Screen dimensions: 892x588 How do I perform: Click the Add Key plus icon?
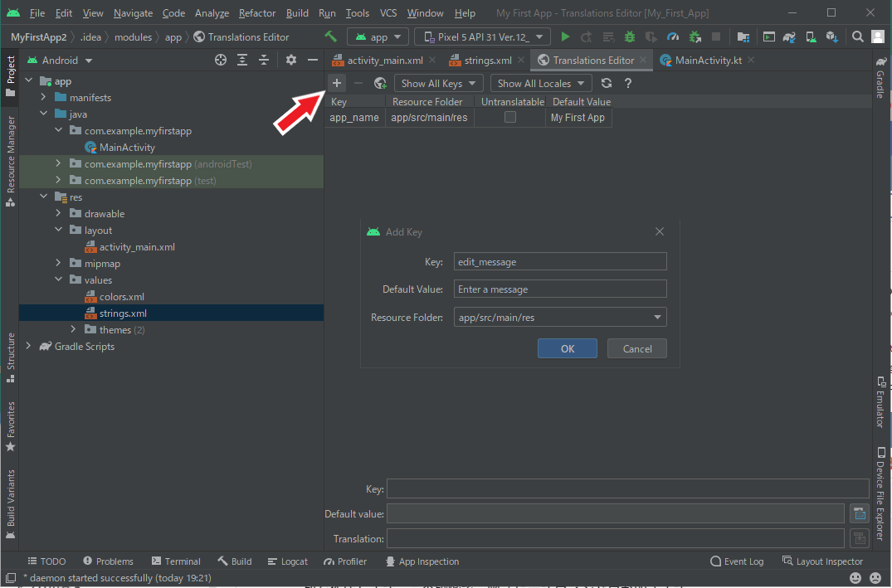(x=337, y=83)
